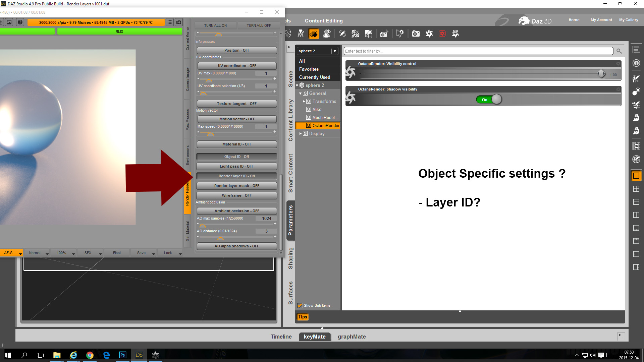The image size is (644, 362).
Task: Toggle Render layer ID pass off
Action: (236, 176)
